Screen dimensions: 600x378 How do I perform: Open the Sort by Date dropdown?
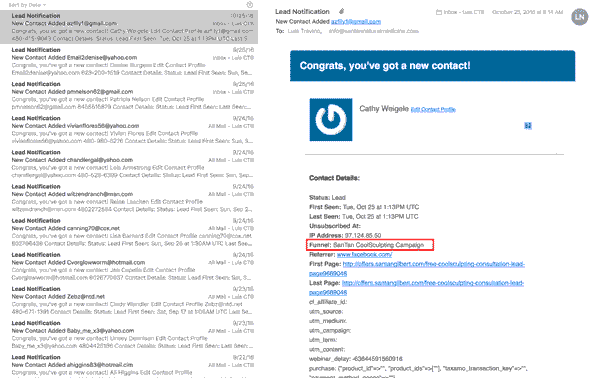pyautogui.click(x=27, y=5)
